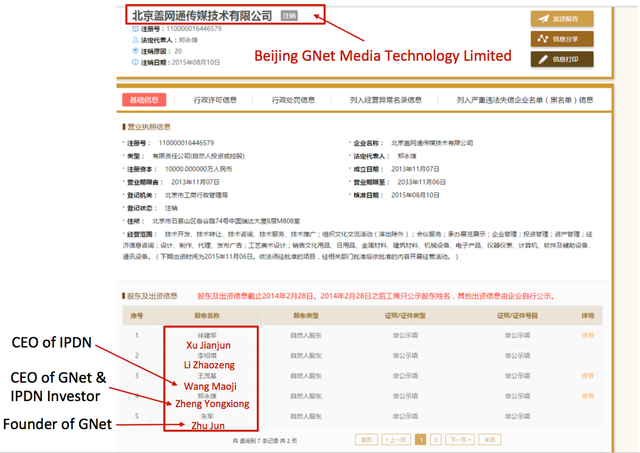Viewport: 640px width, 453px height.
Task: Click the 详情 column header
Action: pos(588,315)
